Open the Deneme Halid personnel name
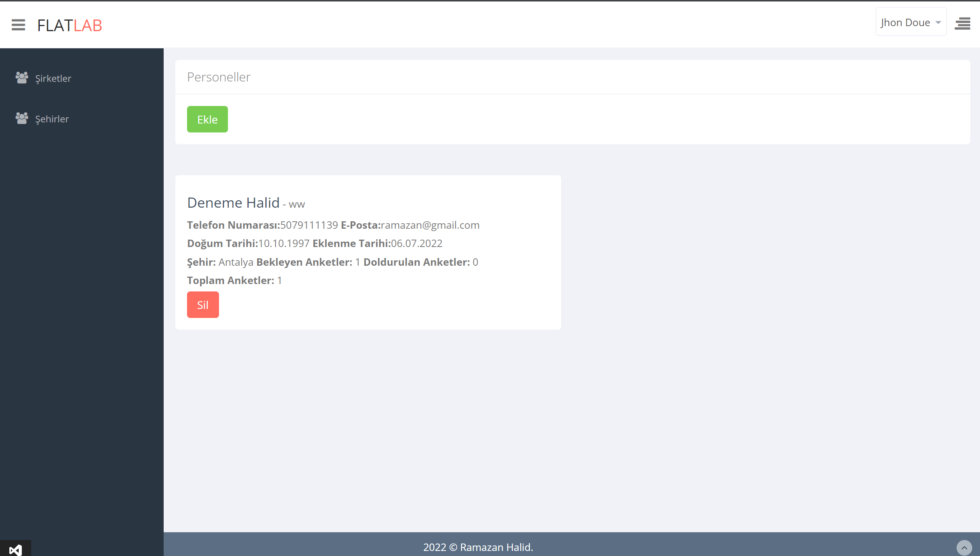Screen dimensions: 980x556 coord(233,202)
